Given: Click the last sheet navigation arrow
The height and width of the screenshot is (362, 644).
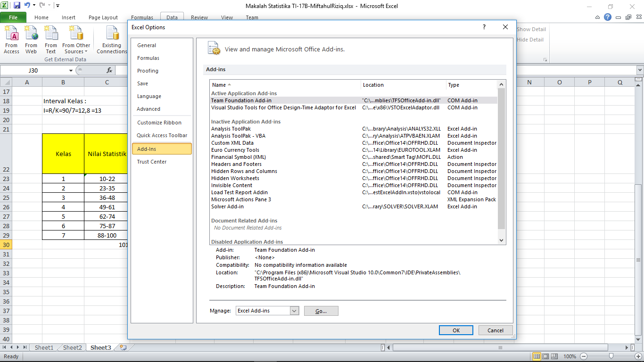Looking at the screenshot, I should point(25,347).
